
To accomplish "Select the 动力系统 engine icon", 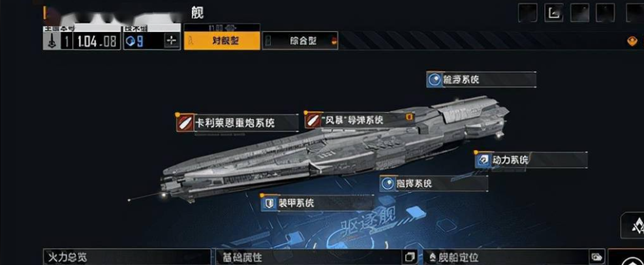I will (x=483, y=160).
